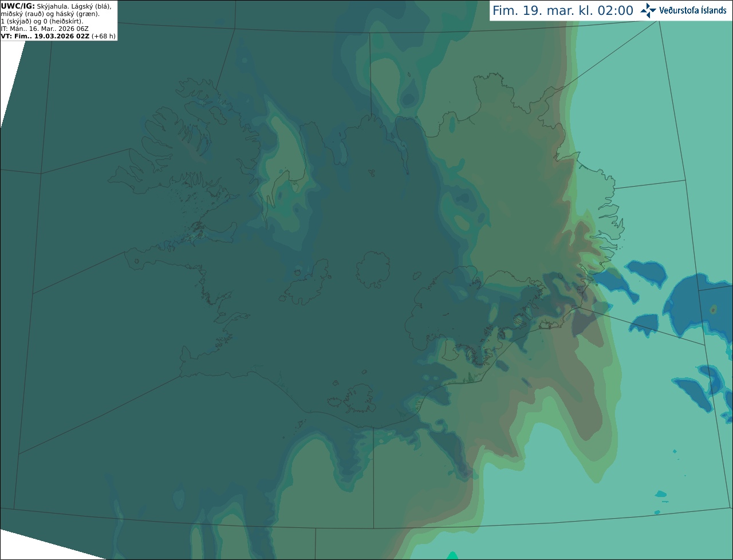
Task: Click the '1 (skýjað) og 0 (heiðskírt).' line
Action: click(x=42, y=21)
